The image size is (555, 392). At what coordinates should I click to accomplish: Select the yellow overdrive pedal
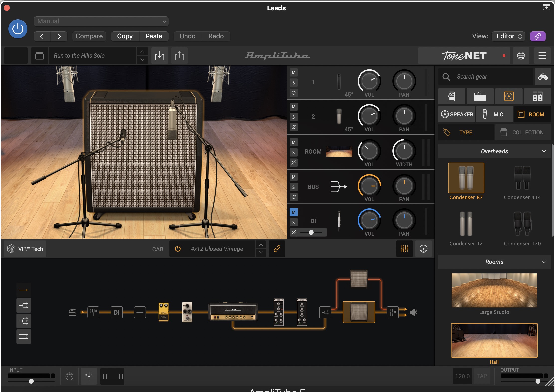click(163, 312)
